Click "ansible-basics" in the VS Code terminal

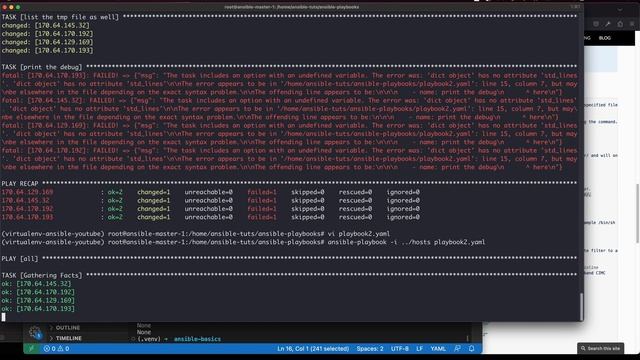tap(197, 339)
